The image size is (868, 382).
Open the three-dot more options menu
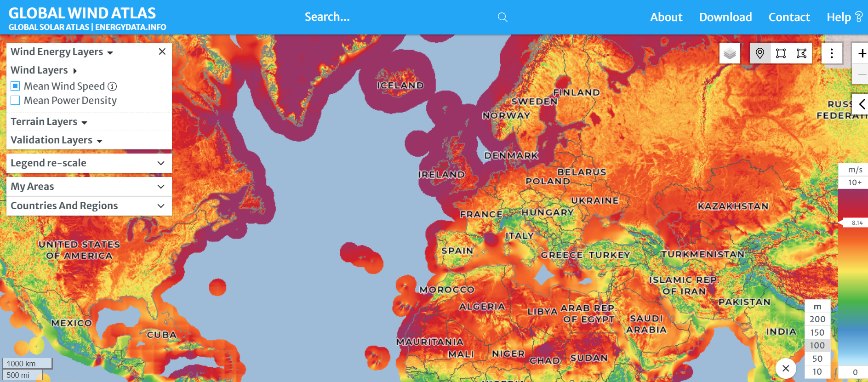click(x=832, y=54)
